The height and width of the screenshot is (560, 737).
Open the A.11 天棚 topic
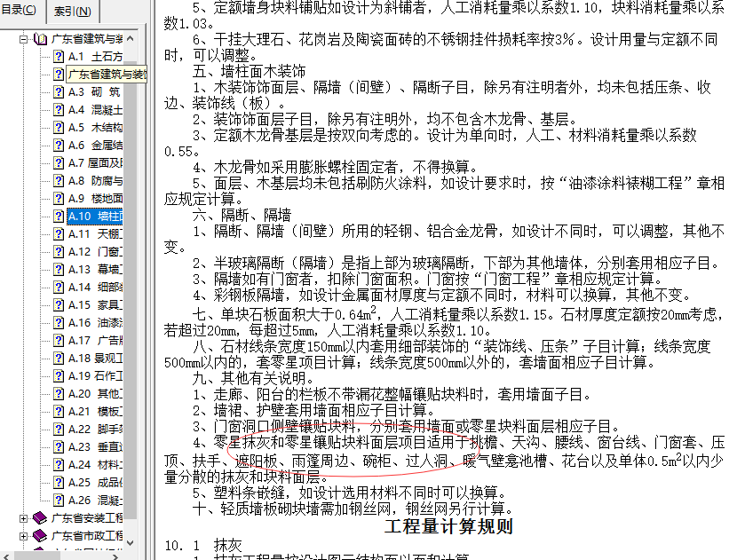[95, 234]
